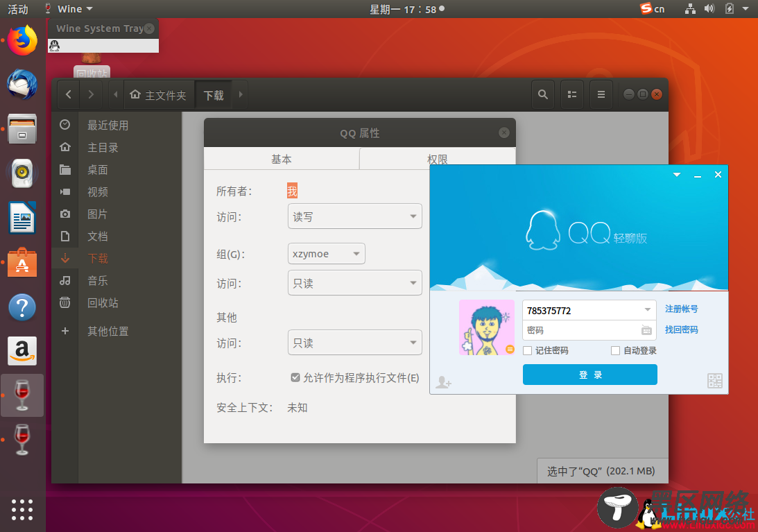
Task: Open the clock menu 星期一 17:58
Action: point(407,9)
